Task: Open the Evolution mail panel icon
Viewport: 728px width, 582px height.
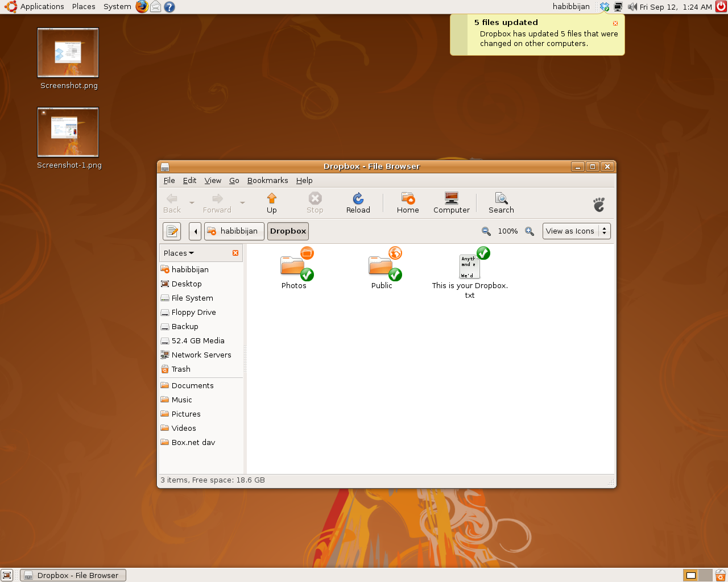Action: pos(155,7)
